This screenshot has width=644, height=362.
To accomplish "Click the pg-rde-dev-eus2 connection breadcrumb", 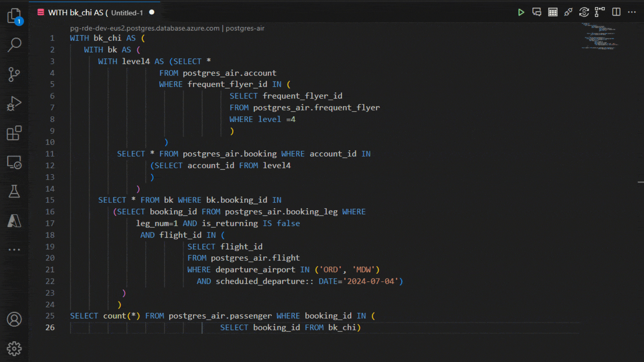I will (x=144, y=28).
